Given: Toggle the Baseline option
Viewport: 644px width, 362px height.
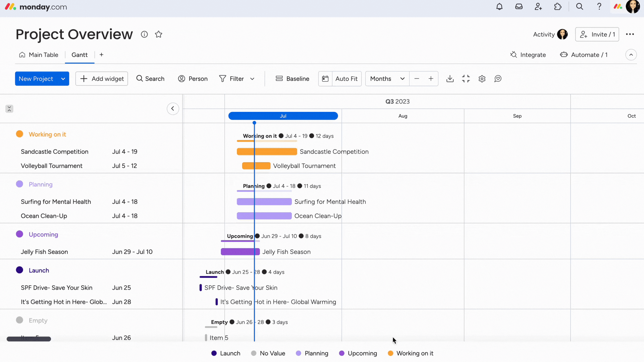Looking at the screenshot, I should (292, 79).
